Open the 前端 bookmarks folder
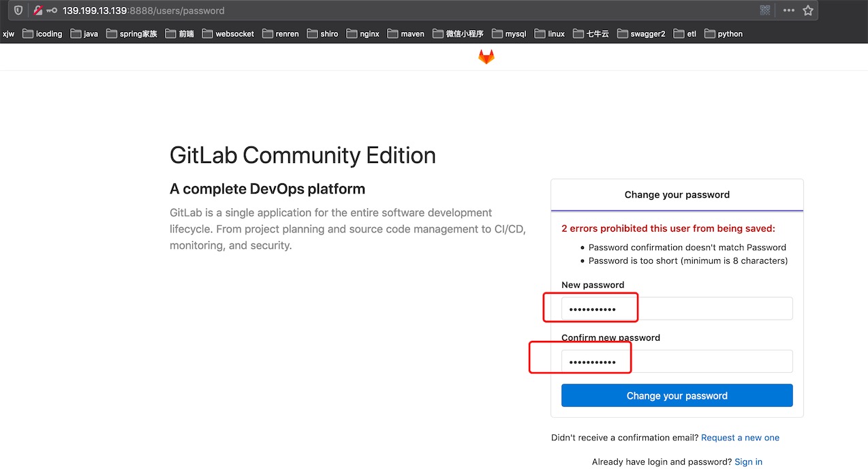868x469 pixels. coord(180,33)
